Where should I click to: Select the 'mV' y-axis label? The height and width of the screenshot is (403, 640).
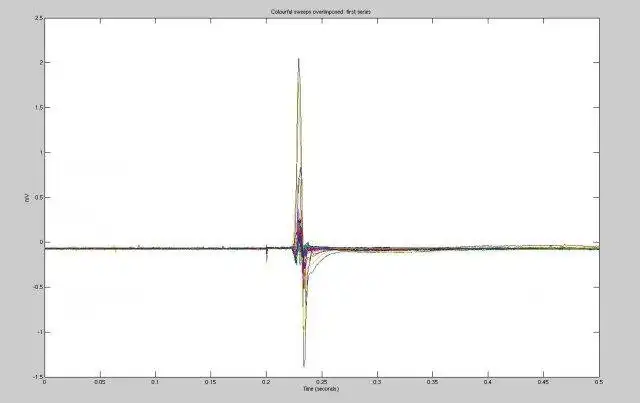click(27, 198)
